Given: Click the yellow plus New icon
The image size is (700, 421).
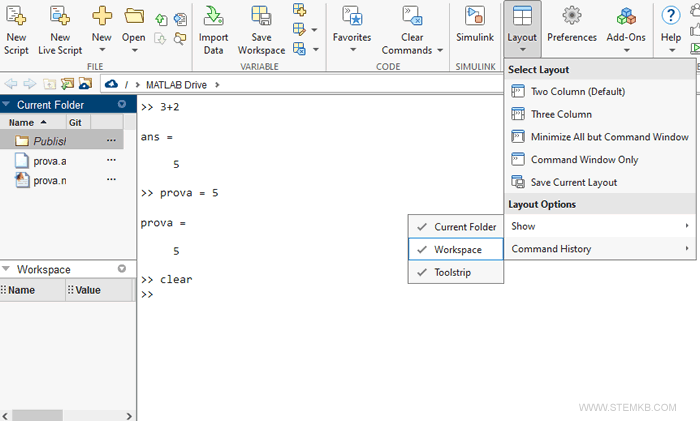Looking at the screenshot, I should (x=102, y=15).
